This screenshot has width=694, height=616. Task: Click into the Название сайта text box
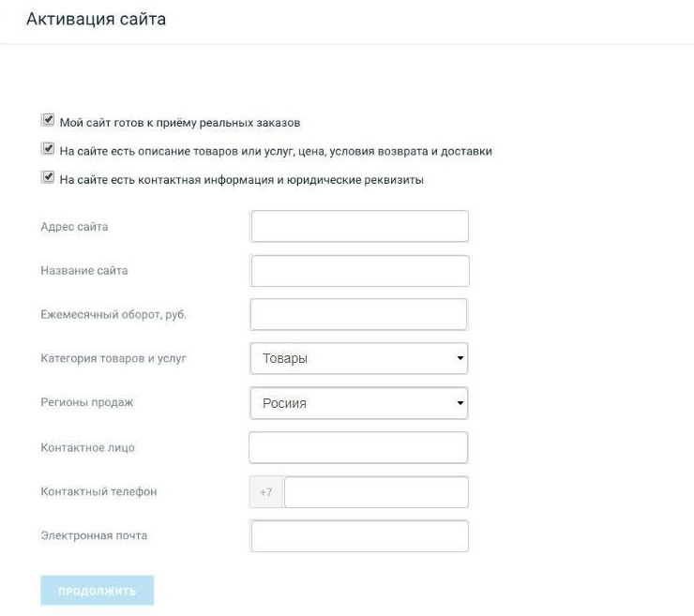pos(359,271)
